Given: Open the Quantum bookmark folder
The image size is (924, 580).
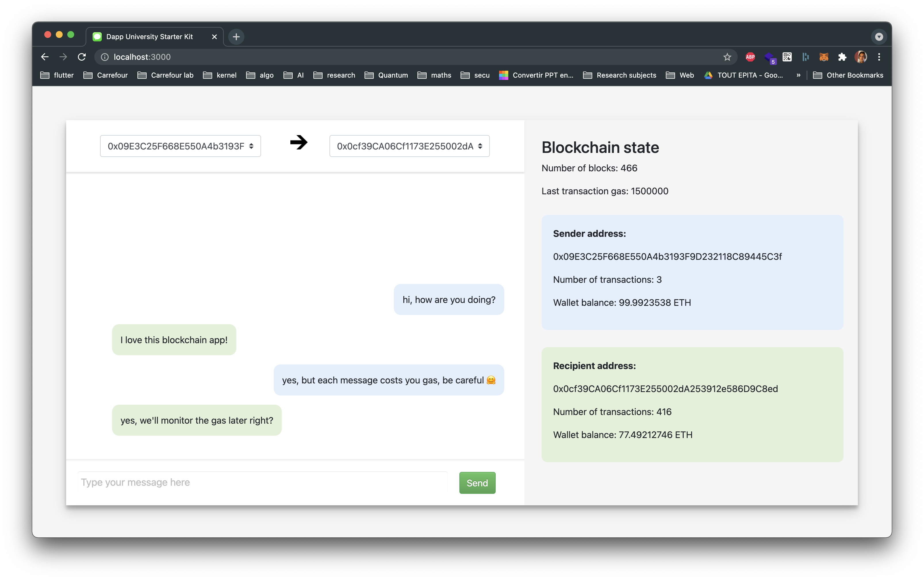Looking at the screenshot, I should pyautogui.click(x=386, y=75).
